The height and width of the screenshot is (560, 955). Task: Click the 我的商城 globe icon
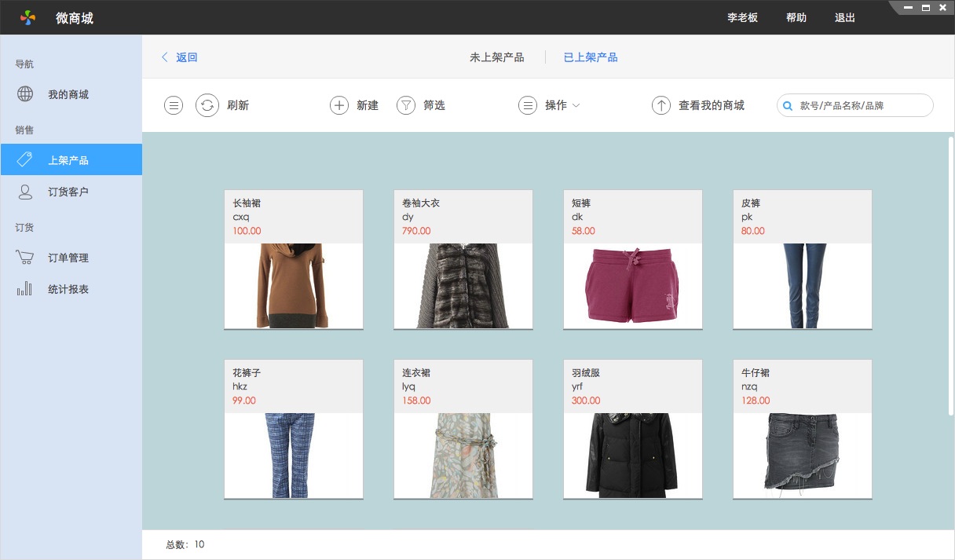pyautogui.click(x=24, y=94)
